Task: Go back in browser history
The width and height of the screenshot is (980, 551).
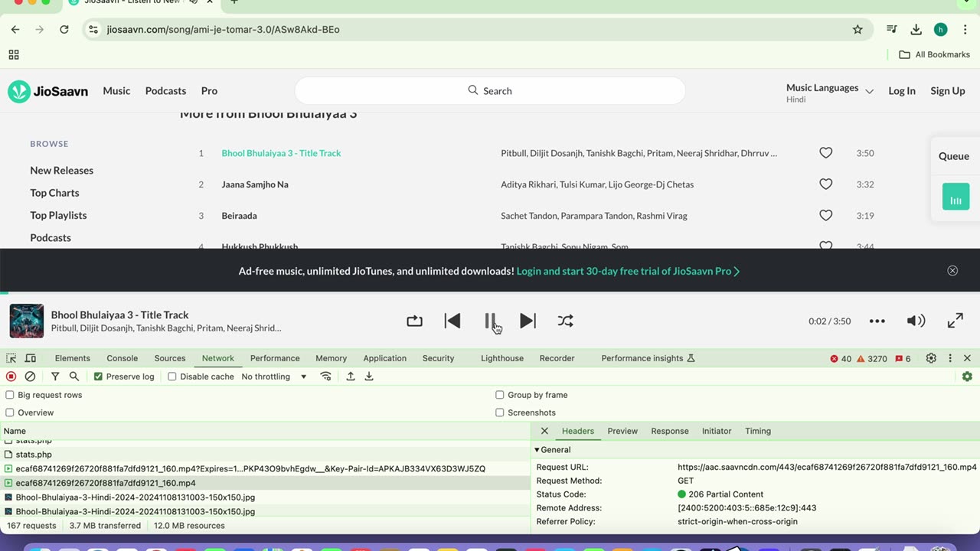Action: tap(15, 29)
